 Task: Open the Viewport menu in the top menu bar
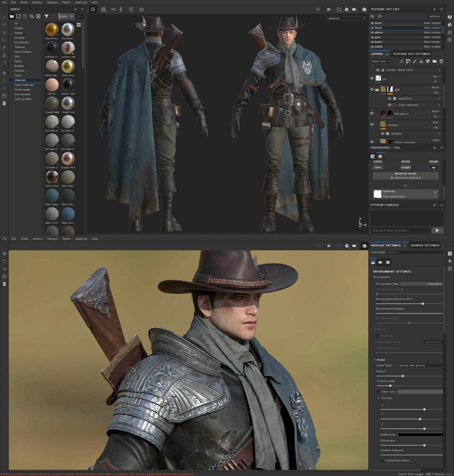52,2
